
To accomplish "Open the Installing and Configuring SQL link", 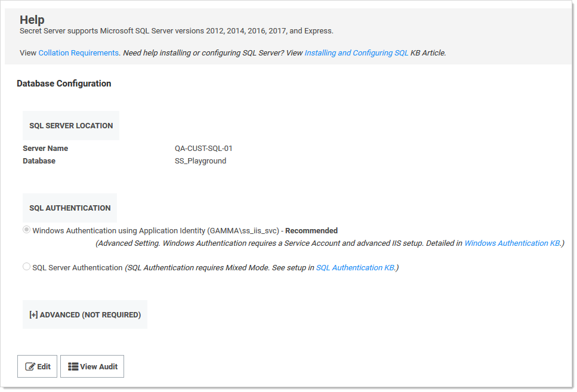I will click(x=356, y=53).
